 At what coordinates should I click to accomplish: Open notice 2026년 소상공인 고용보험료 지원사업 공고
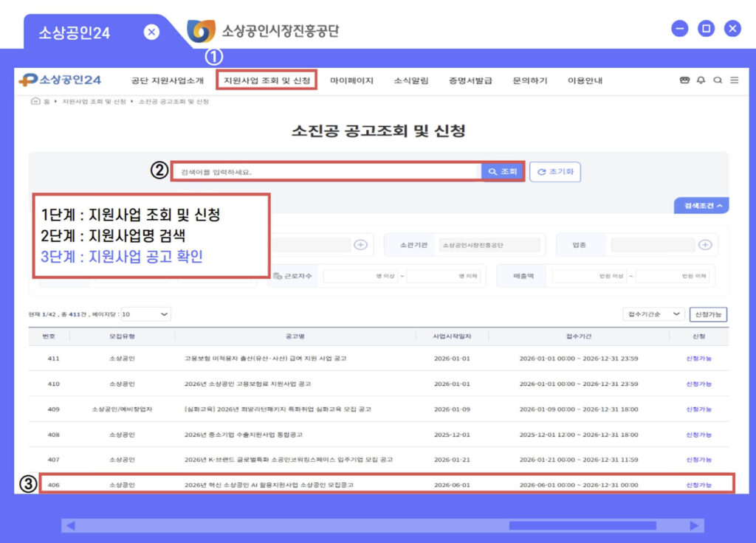point(247,384)
